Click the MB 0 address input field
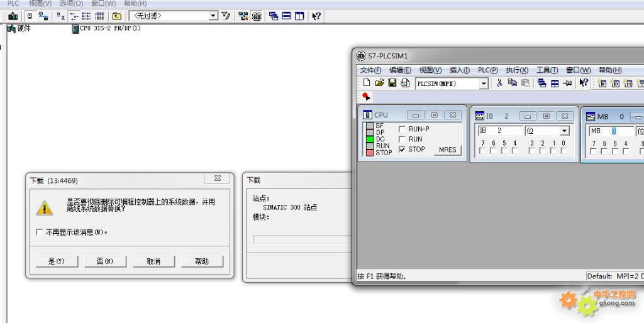 point(611,131)
